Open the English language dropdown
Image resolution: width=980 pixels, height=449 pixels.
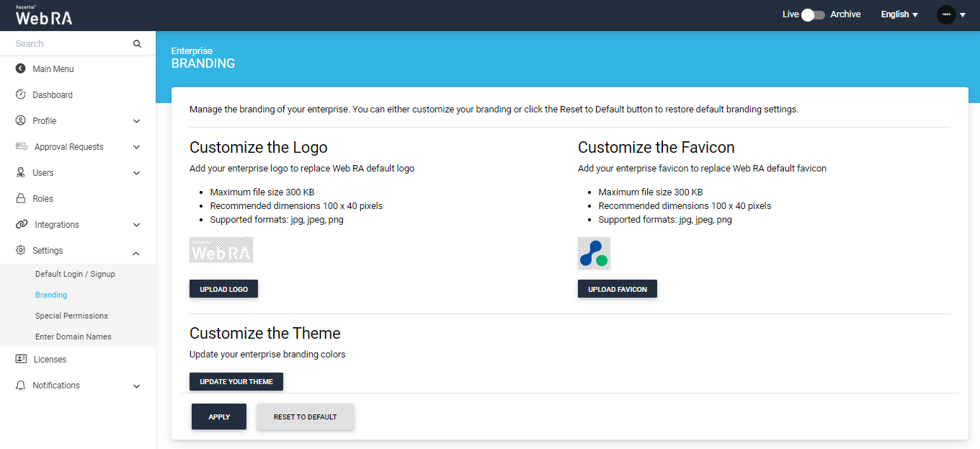click(x=899, y=14)
